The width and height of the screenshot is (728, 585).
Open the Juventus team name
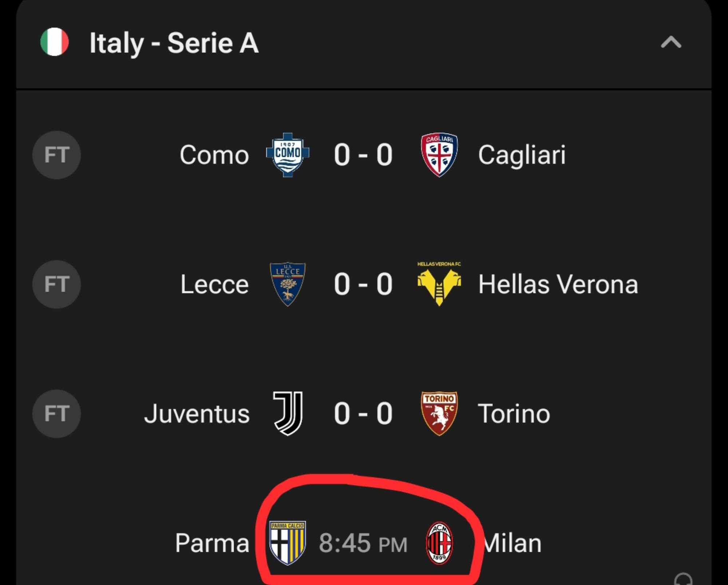197,414
